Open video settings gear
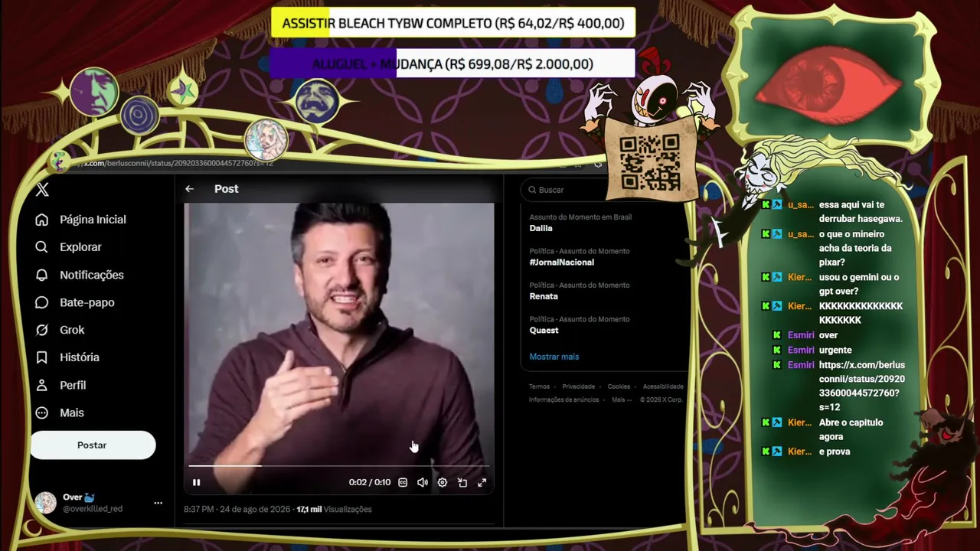Screen dimensions: 980x551 442,482
